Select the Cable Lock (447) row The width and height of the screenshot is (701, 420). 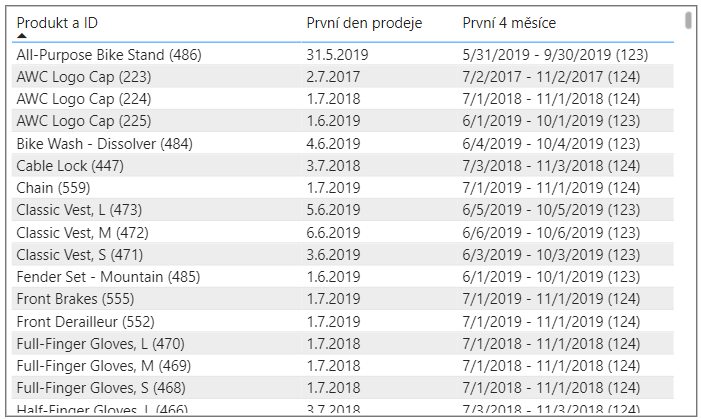pos(343,165)
